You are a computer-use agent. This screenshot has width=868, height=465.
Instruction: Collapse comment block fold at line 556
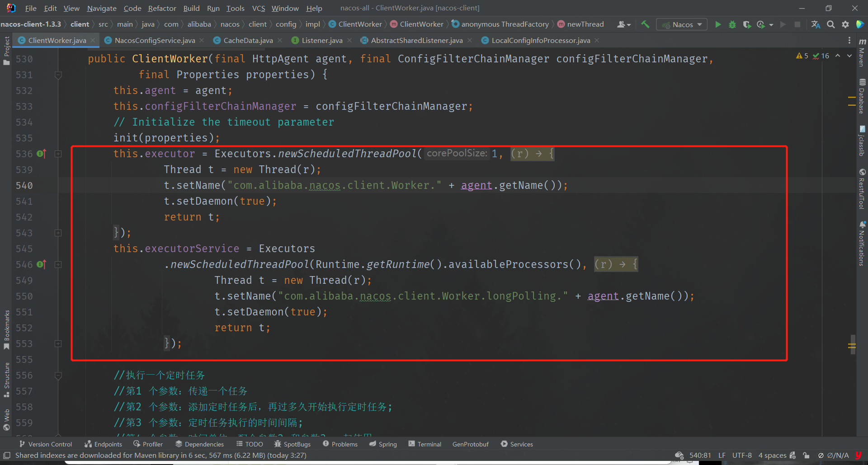pos(58,376)
